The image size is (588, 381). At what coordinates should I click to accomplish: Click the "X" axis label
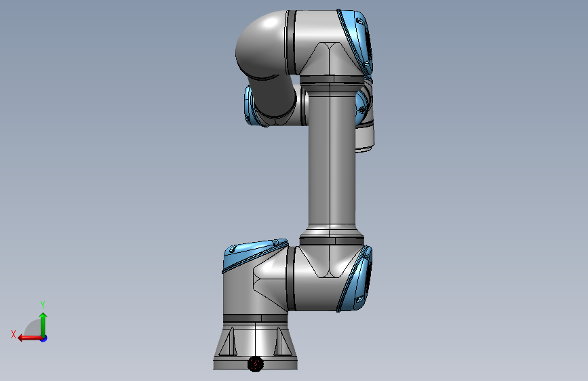point(14,334)
